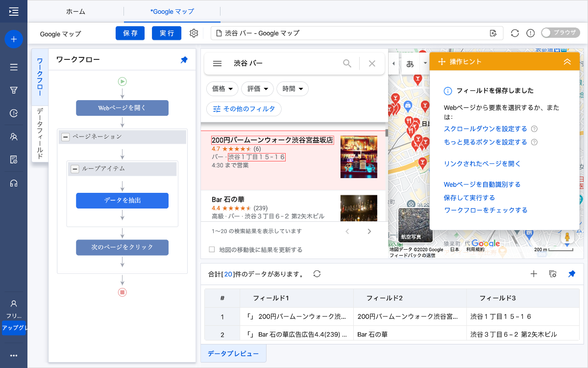Go to next page of map results
The height and width of the screenshot is (368, 588).
(x=369, y=231)
